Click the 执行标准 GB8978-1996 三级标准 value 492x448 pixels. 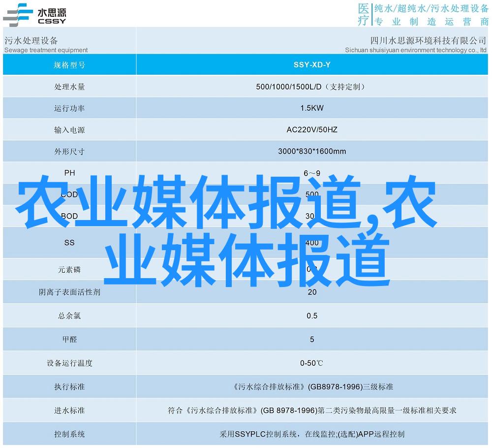point(312,386)
